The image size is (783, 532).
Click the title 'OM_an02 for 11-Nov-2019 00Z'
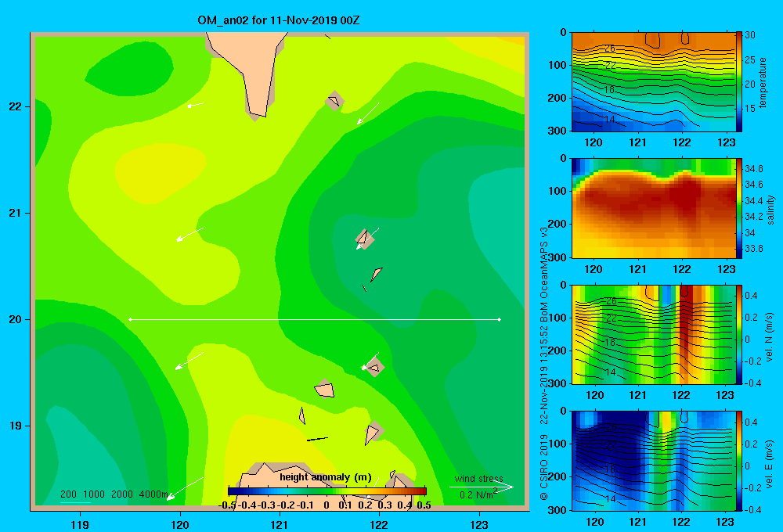pyautogui.click(x=278, y=20)
